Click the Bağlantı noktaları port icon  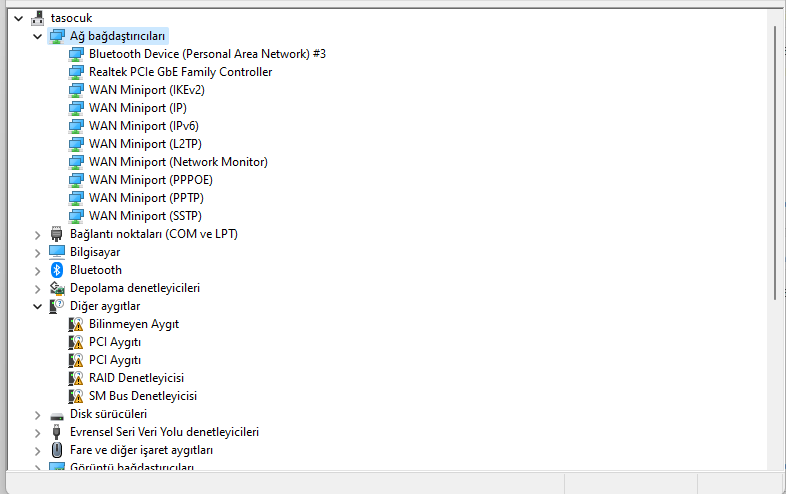pos(57,234)
